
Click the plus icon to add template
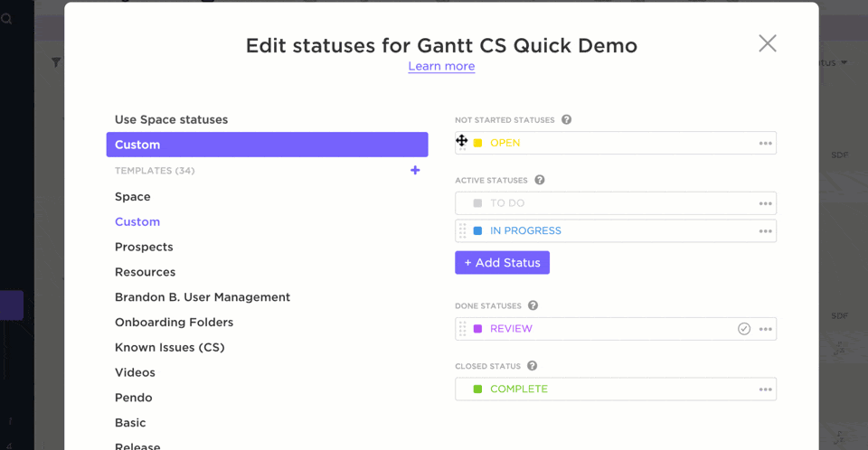coord(415,170)
